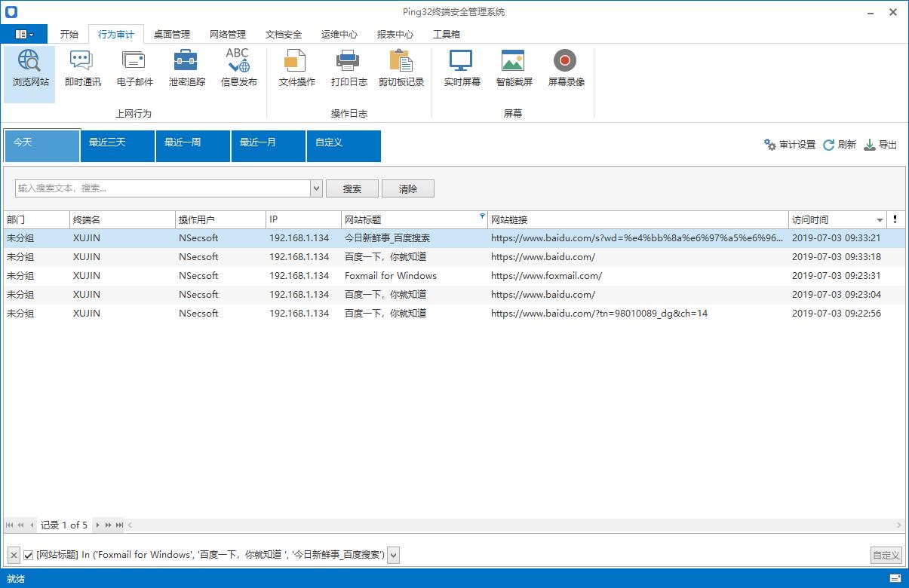Click the 2019-07-03 09:33:18 timestamp cell
Viewport: 909px width, 588px height.
(x=837, y=257)
